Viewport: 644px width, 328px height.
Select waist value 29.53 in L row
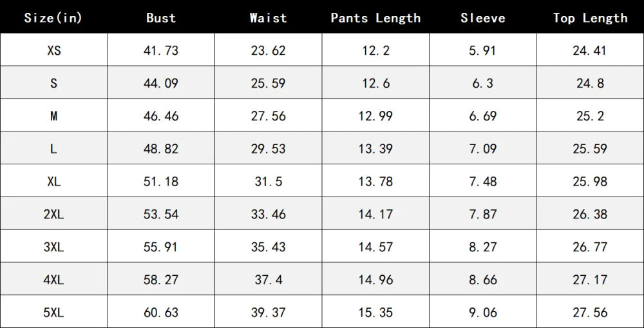pyautogui.click(x=268, y=149)
